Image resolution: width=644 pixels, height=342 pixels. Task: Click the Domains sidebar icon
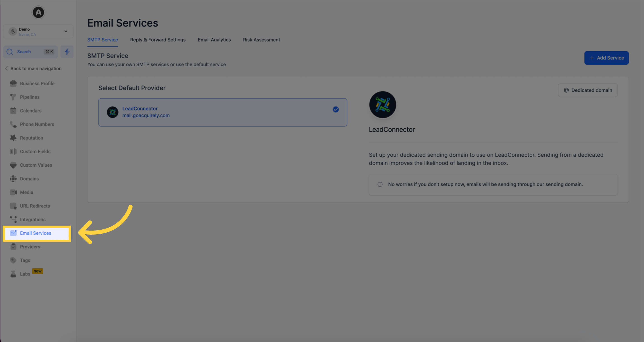(x=13, y=179)
